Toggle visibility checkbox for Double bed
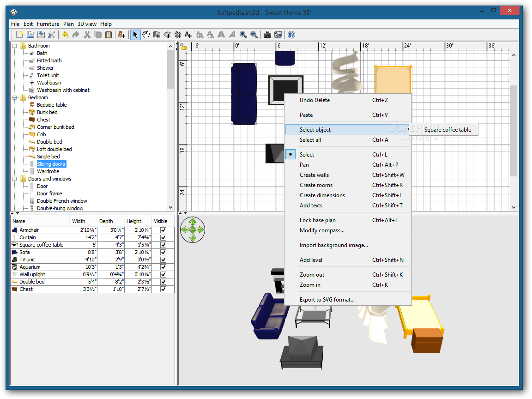Screen dimensions: 532x399 point(163,282)
